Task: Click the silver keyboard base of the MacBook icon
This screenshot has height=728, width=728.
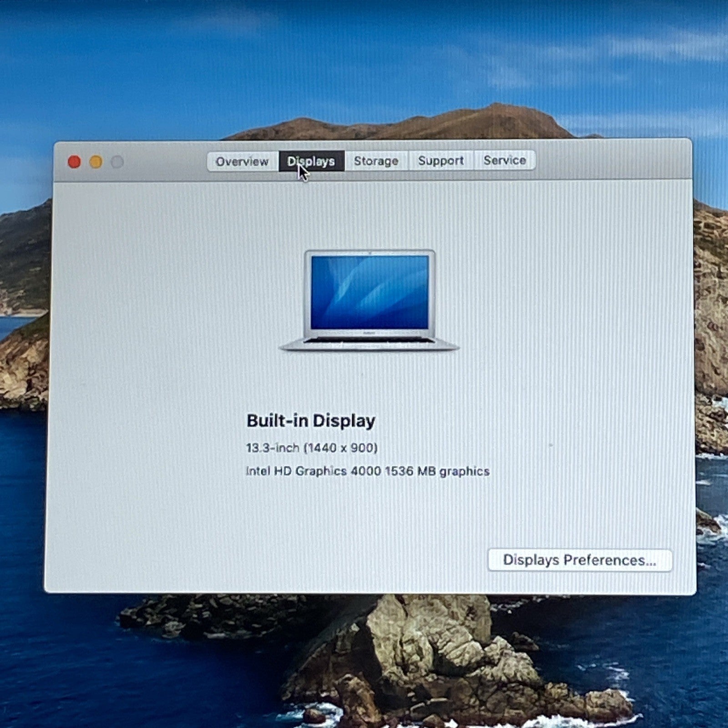Action: pyautogui.click(x=369, y=344)
